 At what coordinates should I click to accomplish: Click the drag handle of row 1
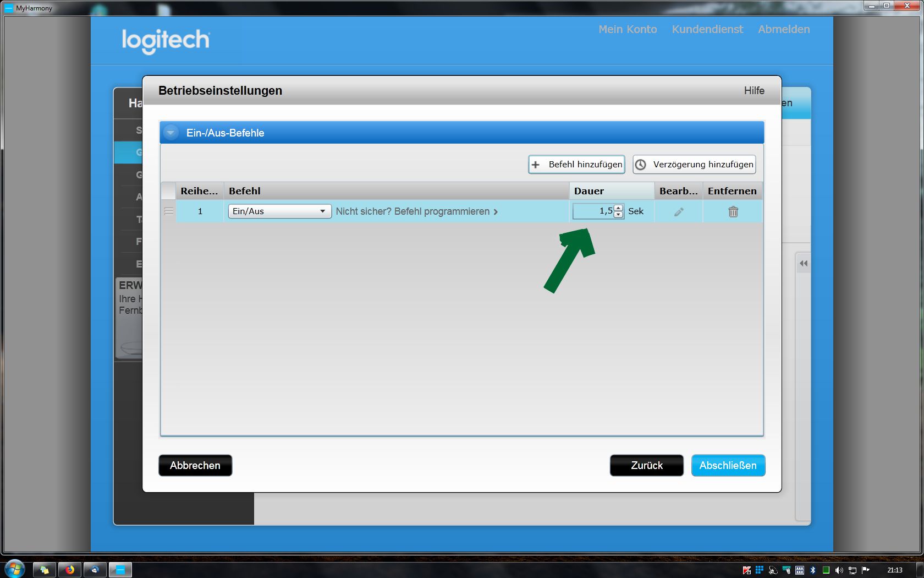pos(168,211)
